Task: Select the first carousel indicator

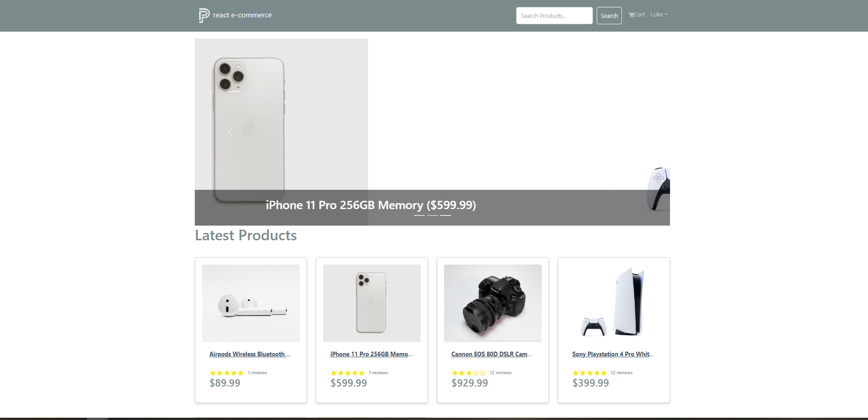Action: tap(419, 215)
